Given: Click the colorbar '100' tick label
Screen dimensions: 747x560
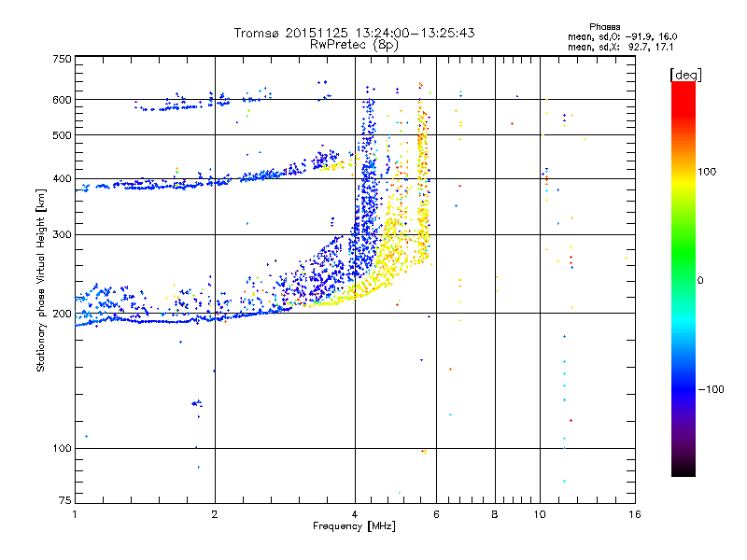Looking at the screenshot, I should point(707,172).
